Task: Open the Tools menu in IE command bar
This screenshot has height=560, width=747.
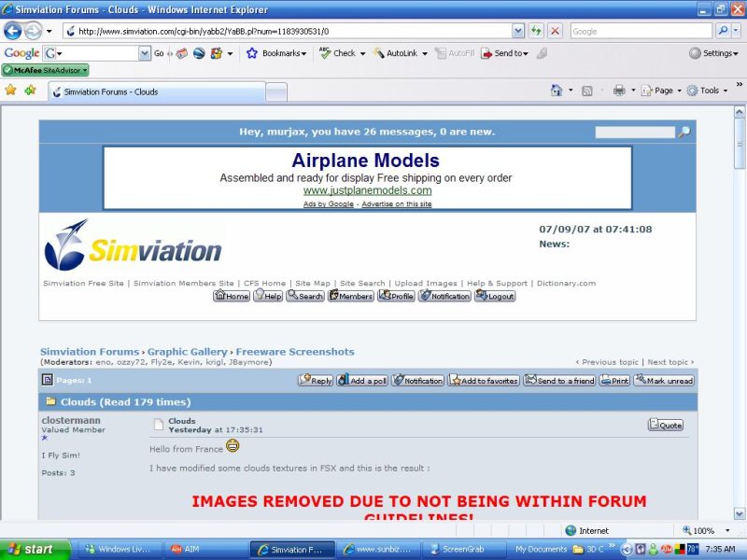Action: tap(707, 91)
